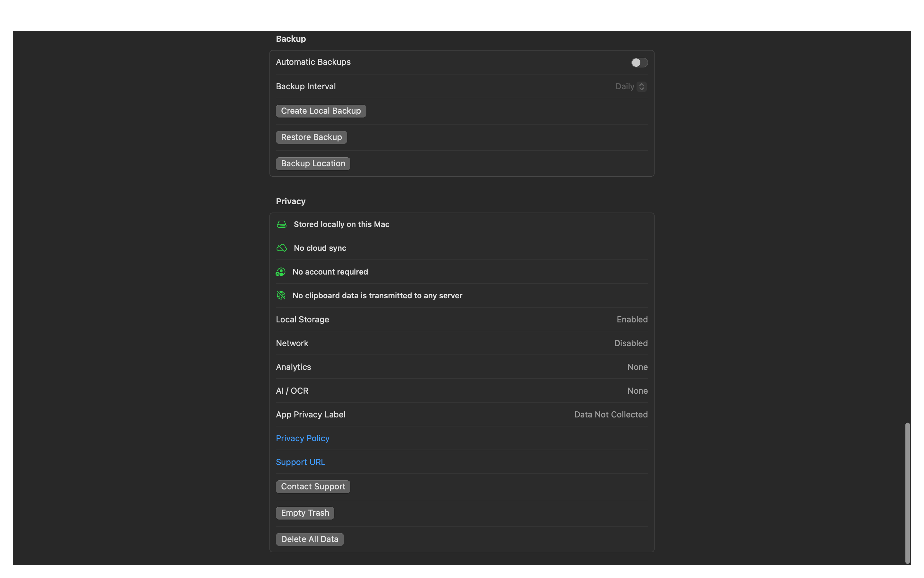The image size is (924, 578).
Task: Select the 'No account required' text
Action: coord(330,272)
